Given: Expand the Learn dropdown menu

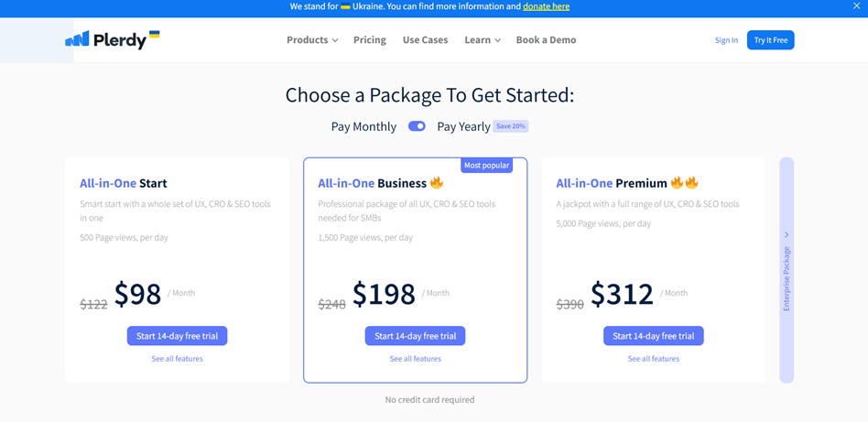Looking at the screenshot, I should tap(483, 40).
